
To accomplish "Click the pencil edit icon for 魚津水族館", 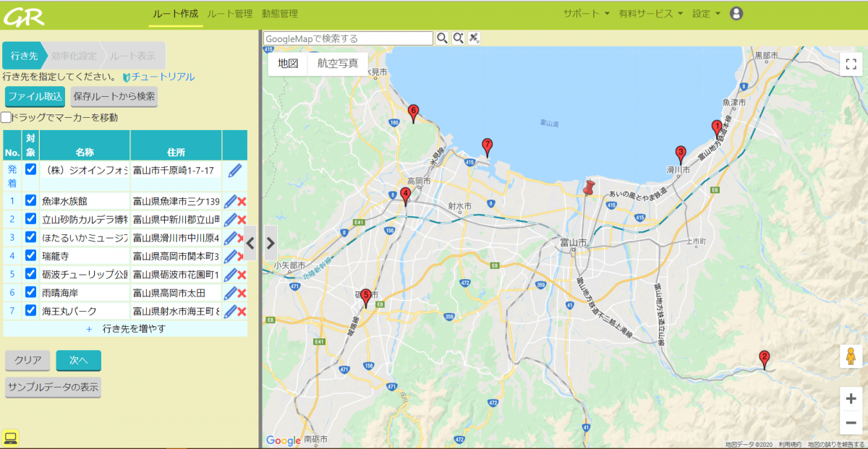I will [x=230, y=201].
